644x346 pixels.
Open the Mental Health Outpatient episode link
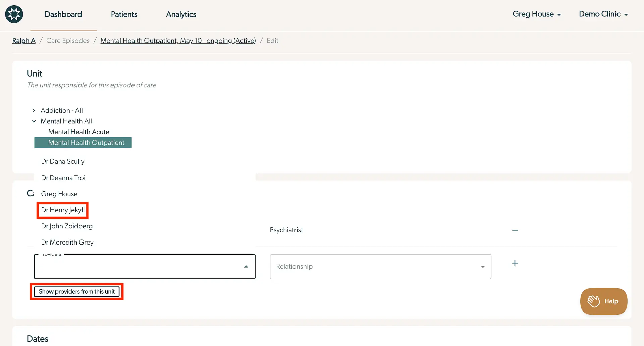coord(178,40)
